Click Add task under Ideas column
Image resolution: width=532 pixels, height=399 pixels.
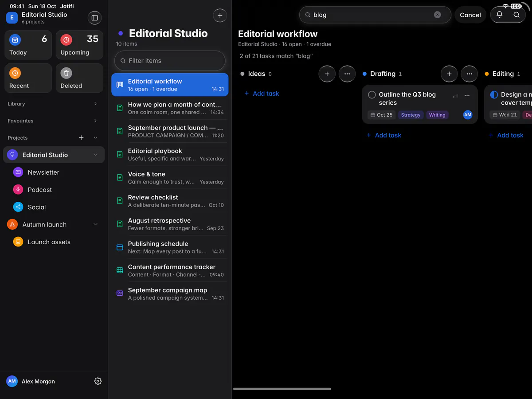point(262,94)
